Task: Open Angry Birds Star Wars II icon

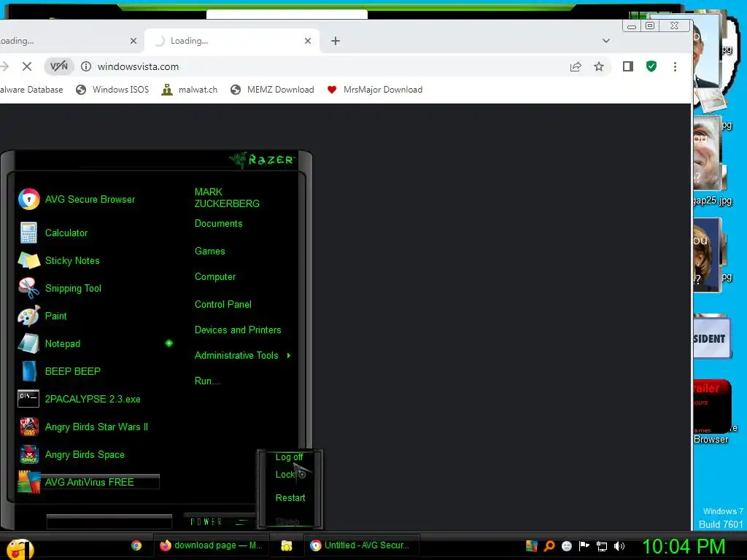Action: (28, 427)
